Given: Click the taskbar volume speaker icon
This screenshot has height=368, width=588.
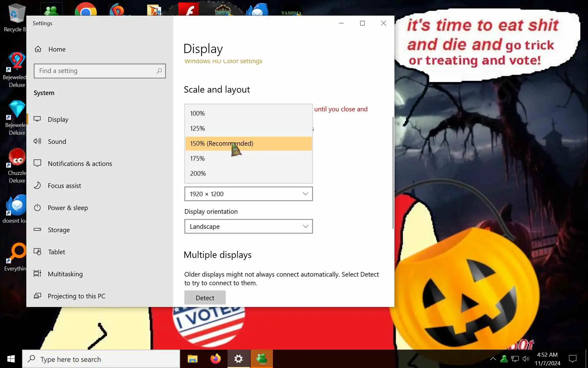Looking at the screenshot, I should [x=526, y=359].
